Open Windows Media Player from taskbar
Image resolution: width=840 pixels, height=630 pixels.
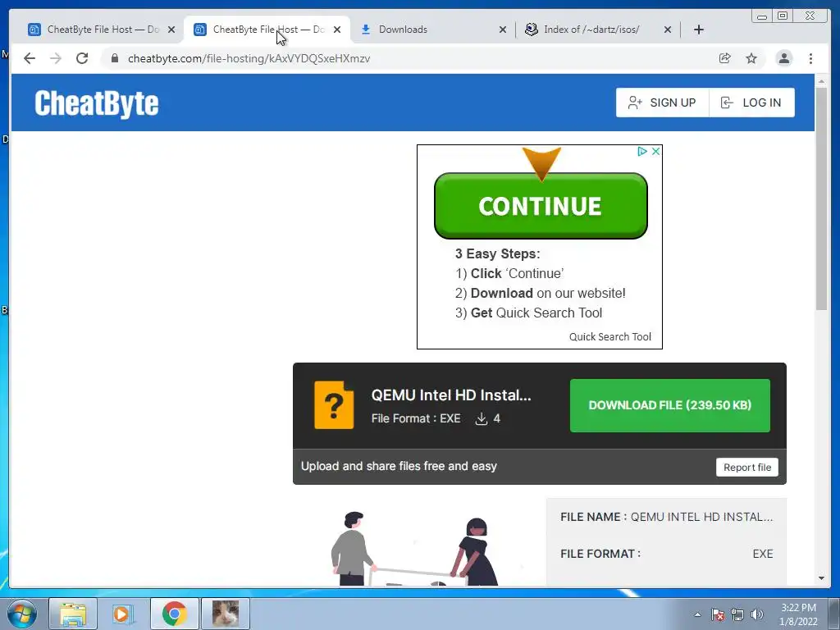(x=123, y=614)
